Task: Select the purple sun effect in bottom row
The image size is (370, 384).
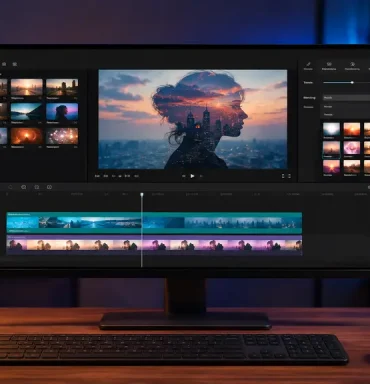Action: tap(331, 167)
